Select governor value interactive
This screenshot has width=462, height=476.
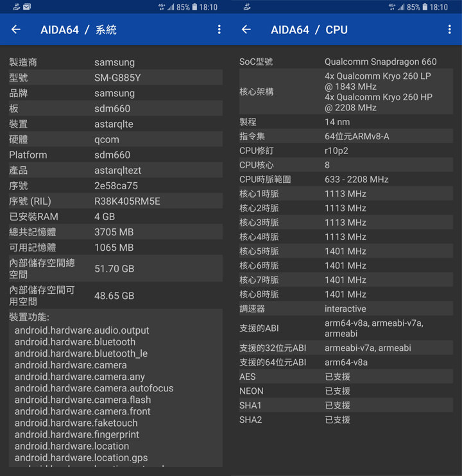(x=345, y=309)
